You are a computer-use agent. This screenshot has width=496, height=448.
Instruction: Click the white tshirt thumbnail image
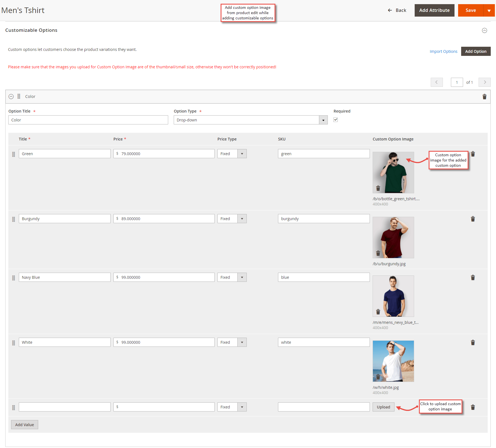pyautogui.click(x=393, y=361)
